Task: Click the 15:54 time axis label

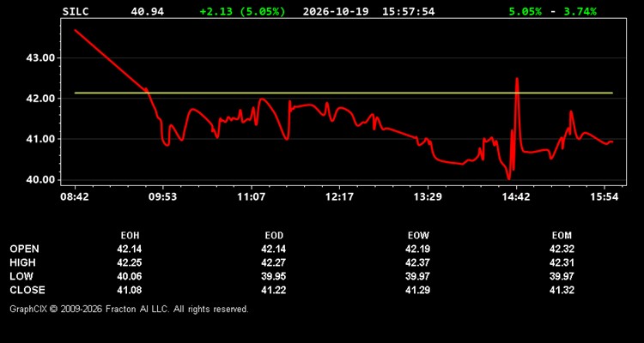Action: pyautogui.click(x=605, y=197)
